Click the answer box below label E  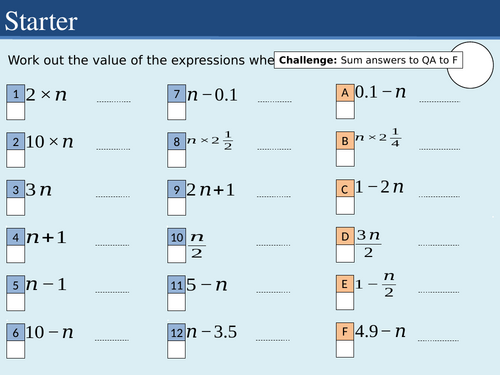[x=345, y=301]
